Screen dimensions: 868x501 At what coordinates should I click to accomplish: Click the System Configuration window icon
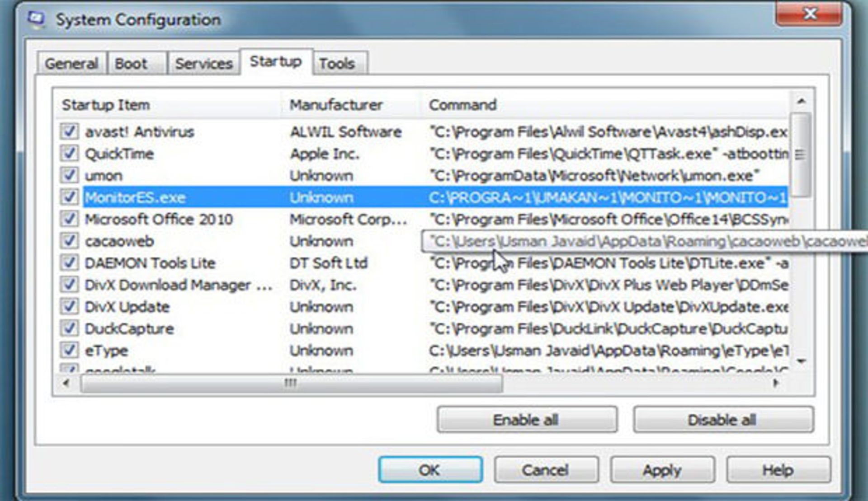[x=38, y=19]
